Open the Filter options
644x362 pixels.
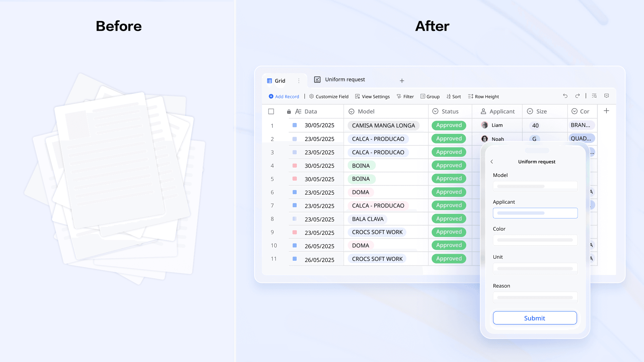[405, 97]
